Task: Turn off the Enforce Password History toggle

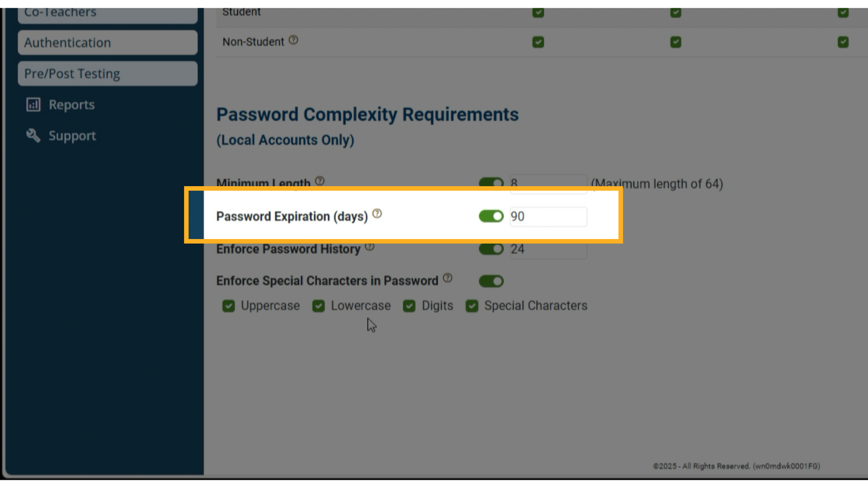Action: [x=491, y=249]
